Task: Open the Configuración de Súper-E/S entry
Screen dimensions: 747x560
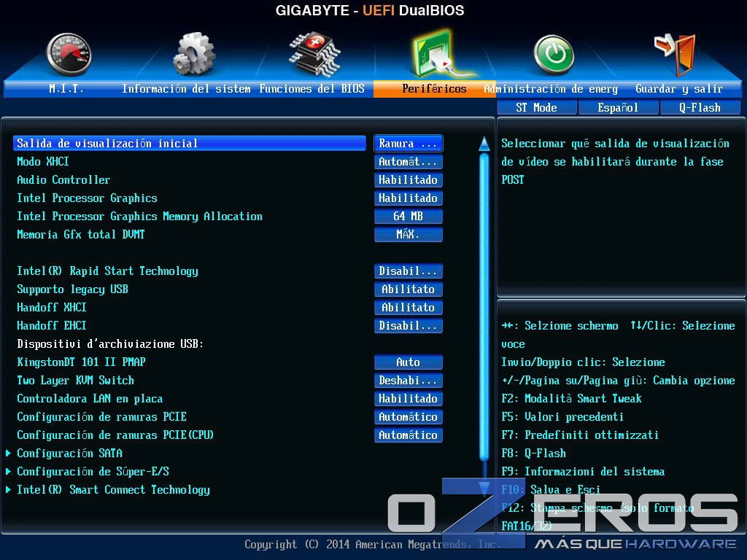Action: 93,472
